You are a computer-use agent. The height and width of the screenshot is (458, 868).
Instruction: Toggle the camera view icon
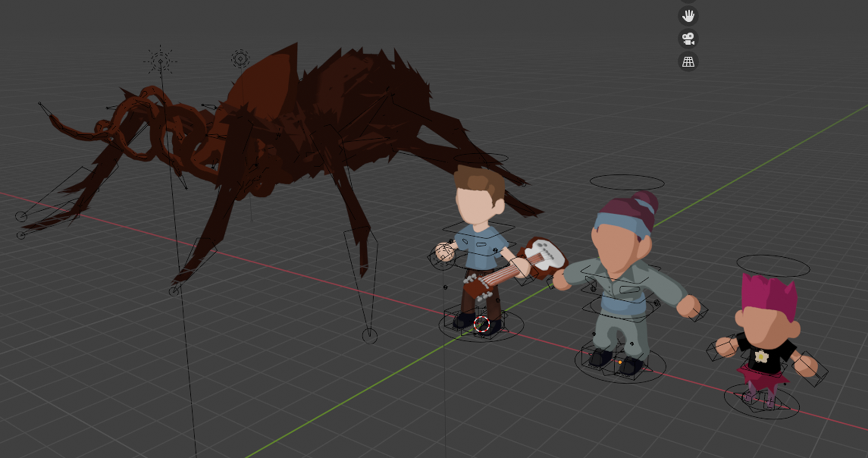(x=688, y=39)
